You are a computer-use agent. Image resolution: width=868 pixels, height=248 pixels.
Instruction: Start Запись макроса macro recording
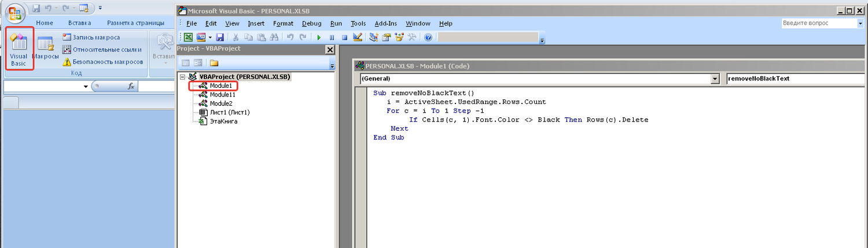click(x=91, y=37)
